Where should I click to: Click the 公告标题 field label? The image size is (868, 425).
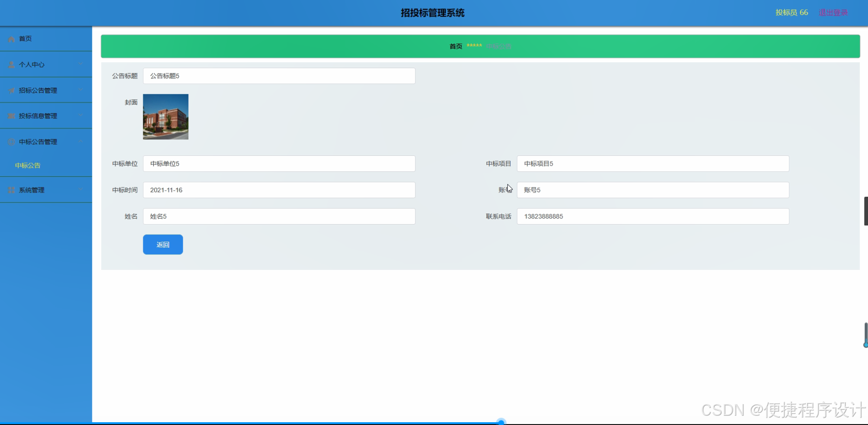pos(125,76)
